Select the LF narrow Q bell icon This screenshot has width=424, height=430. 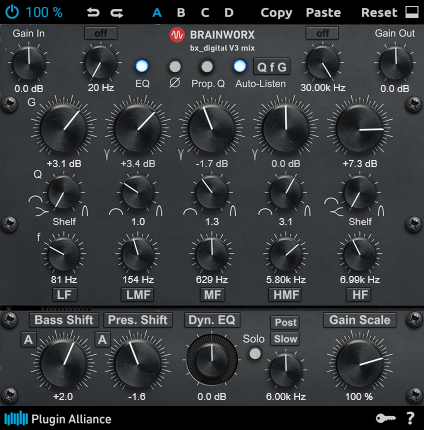(x=85, y=211)
